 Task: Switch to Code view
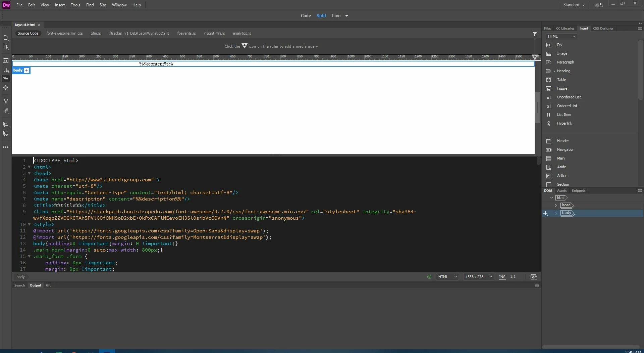click(x=306, y=16)
